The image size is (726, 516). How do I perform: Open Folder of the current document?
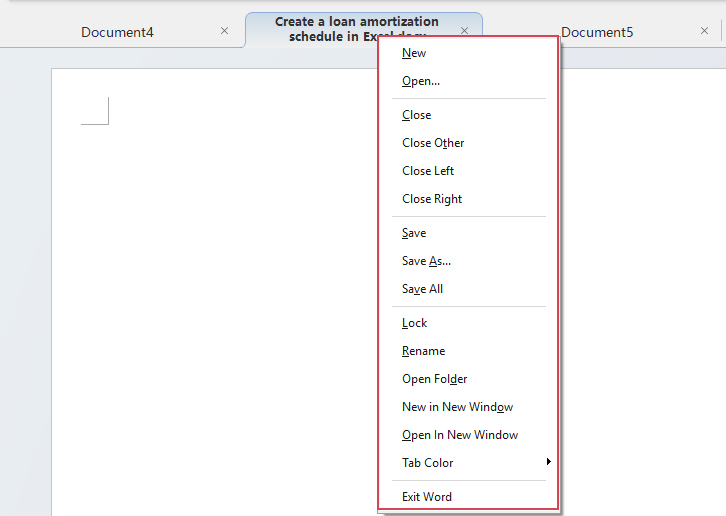[x=435, y=379]
